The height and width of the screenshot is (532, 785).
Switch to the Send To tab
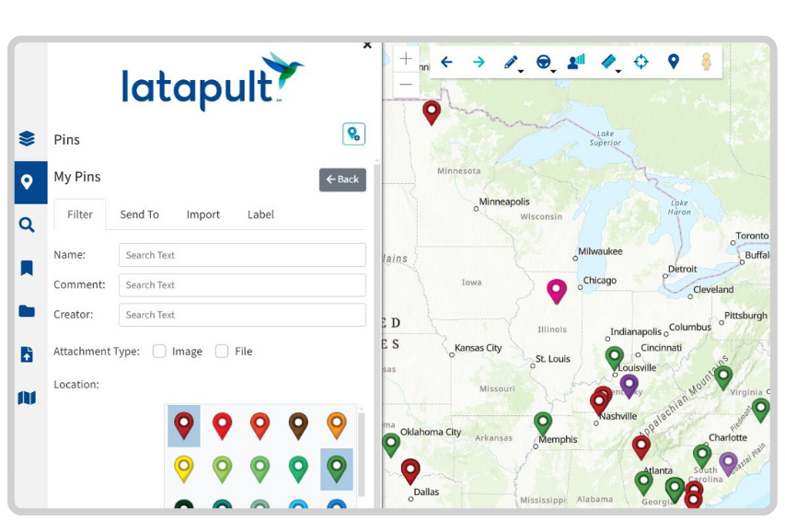tap(139, 214)
